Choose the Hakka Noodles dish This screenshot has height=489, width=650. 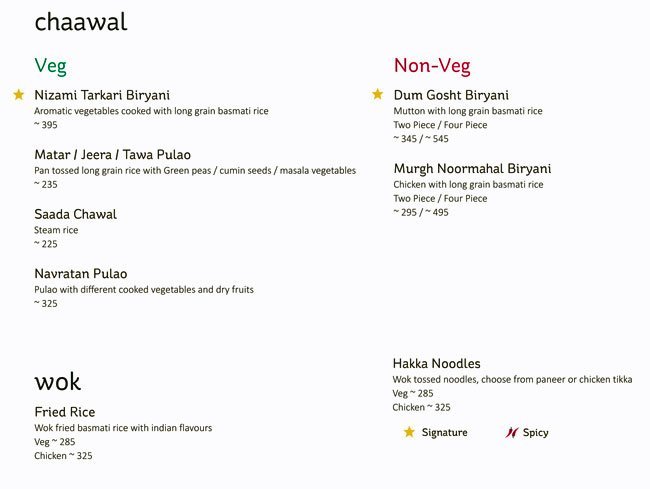(436, 364)
